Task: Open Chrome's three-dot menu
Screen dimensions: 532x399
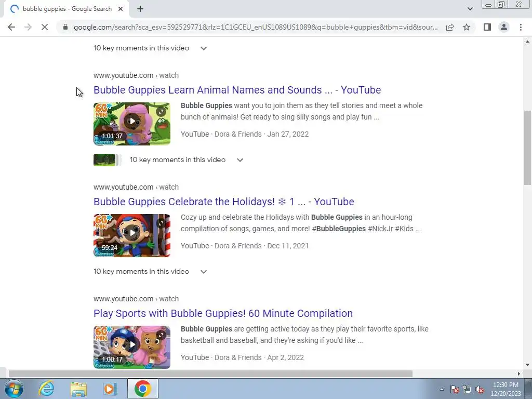Action: 521,27
